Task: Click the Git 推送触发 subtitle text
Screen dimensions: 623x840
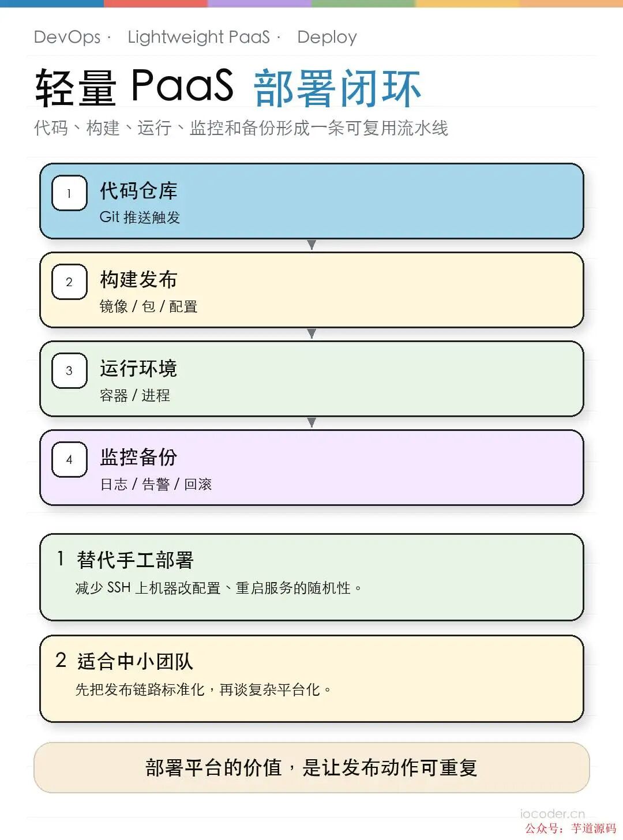Action: pyautogui.click(x=140, y=217)
